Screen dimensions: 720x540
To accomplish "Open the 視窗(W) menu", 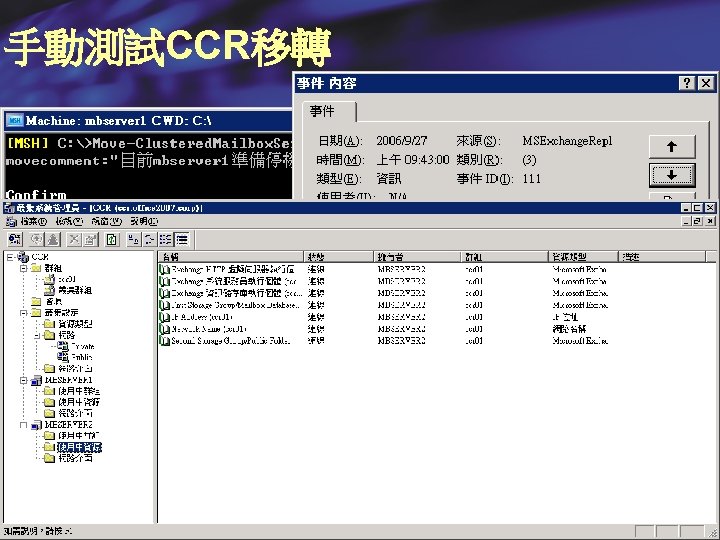I will (106, 221).
